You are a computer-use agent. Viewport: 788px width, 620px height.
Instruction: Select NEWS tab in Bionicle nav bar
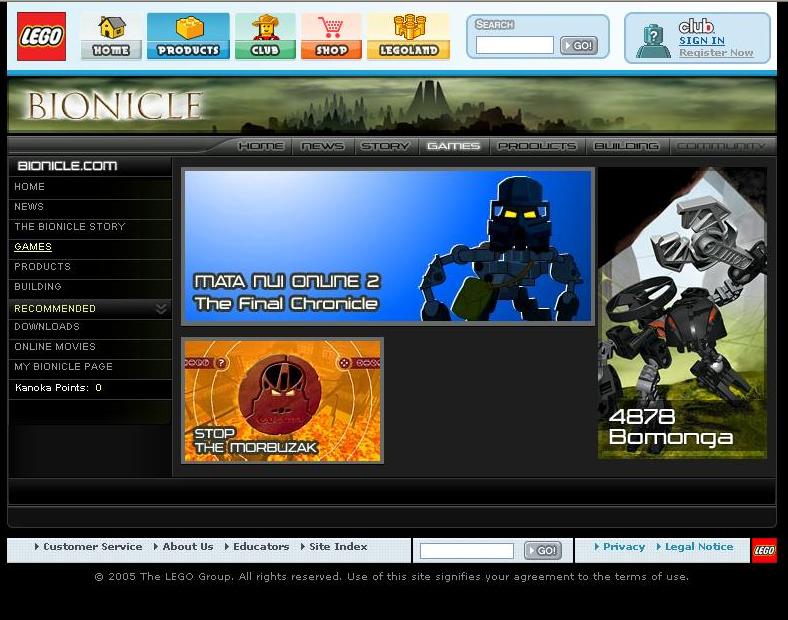point(322,146)
